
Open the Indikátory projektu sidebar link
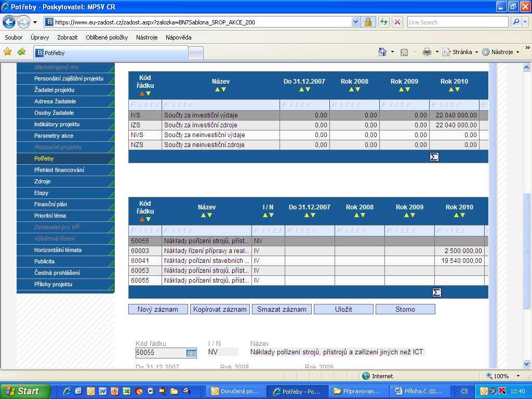click(57, 124)
